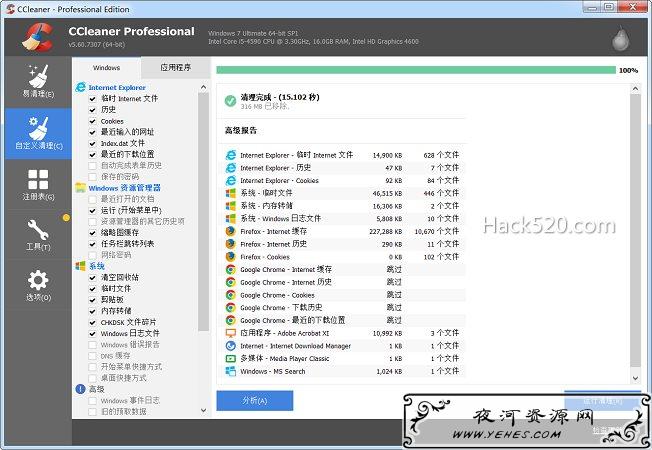Click the options list vertical scrollbar thumb
The height and width of the screenshot is (450, 652).
203,212
